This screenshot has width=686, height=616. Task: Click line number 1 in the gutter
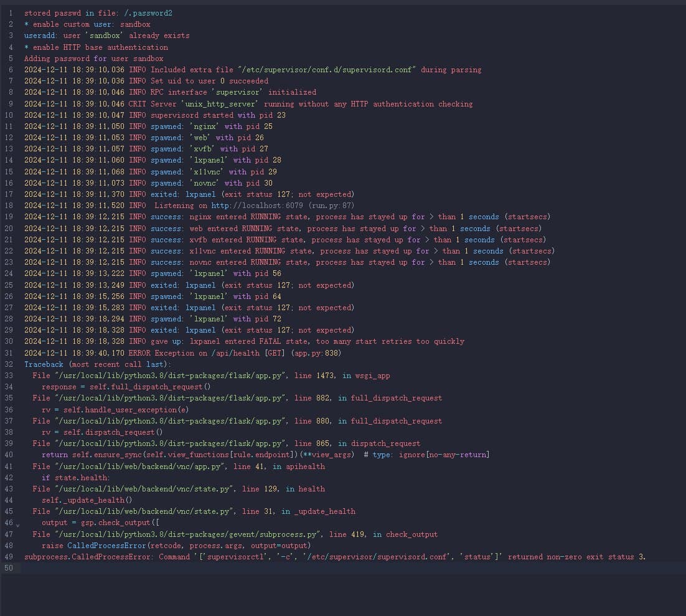(11, 13)
